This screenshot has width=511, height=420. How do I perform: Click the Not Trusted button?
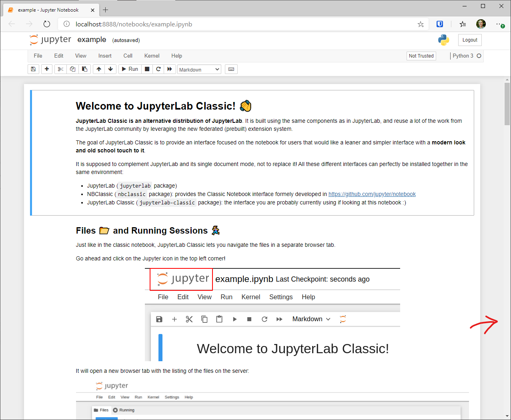point(421,56)
